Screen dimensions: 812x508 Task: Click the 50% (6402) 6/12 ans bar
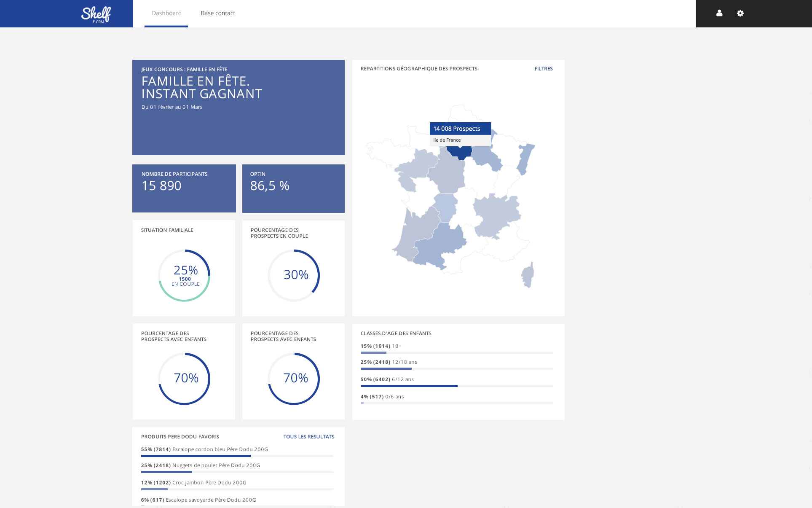[409, 386]
